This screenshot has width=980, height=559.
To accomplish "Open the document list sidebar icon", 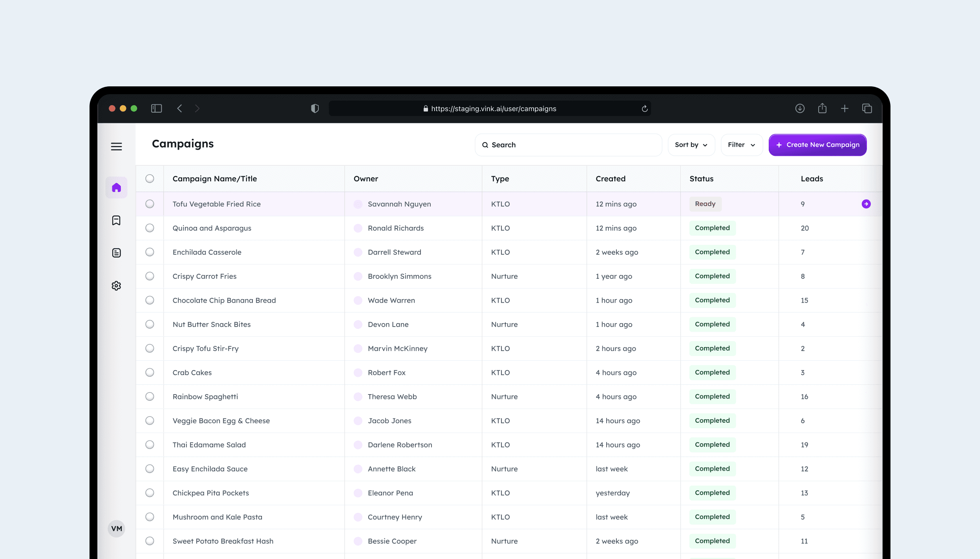I will point(116,253).
